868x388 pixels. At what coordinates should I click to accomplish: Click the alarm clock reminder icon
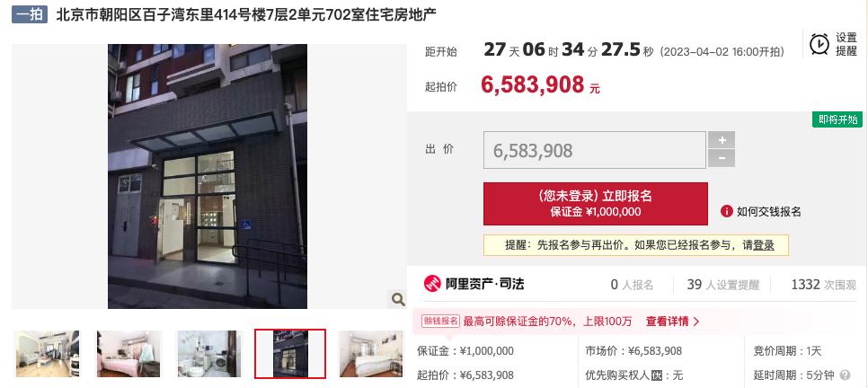coord(819,44)
